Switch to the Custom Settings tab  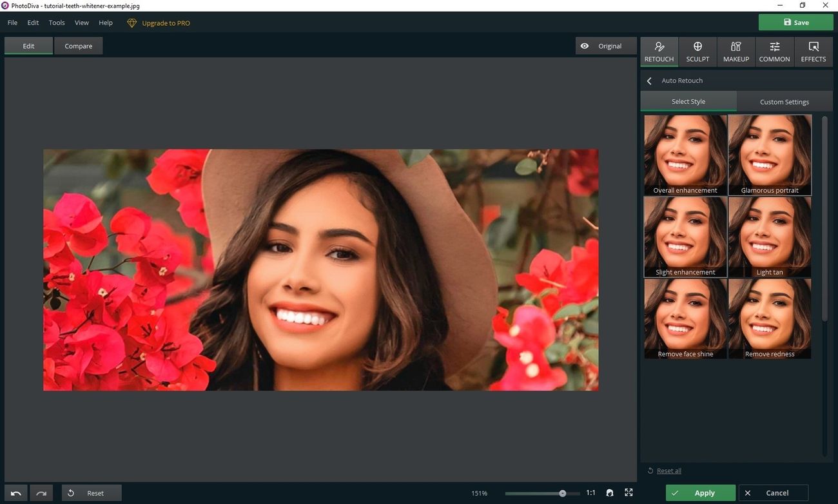pos(784,102)
